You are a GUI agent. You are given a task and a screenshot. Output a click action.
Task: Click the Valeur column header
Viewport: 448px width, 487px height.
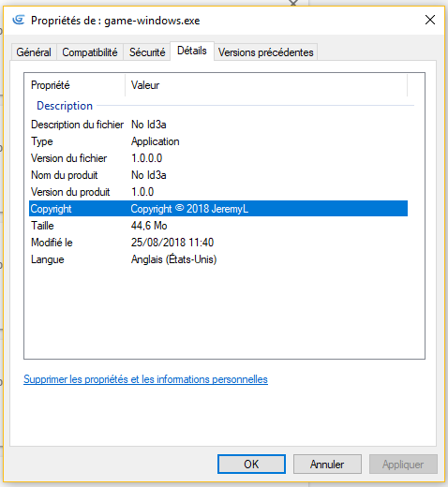coord(266,85)
